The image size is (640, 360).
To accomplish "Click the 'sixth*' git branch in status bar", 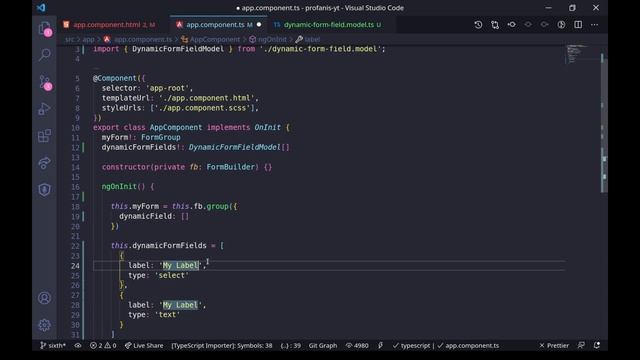I will point(53,345).
